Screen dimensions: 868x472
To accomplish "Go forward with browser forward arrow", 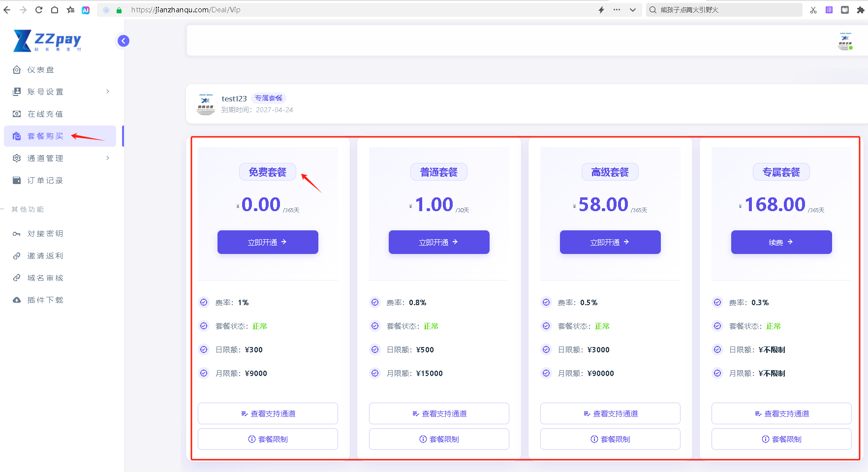I will (23, 10).
